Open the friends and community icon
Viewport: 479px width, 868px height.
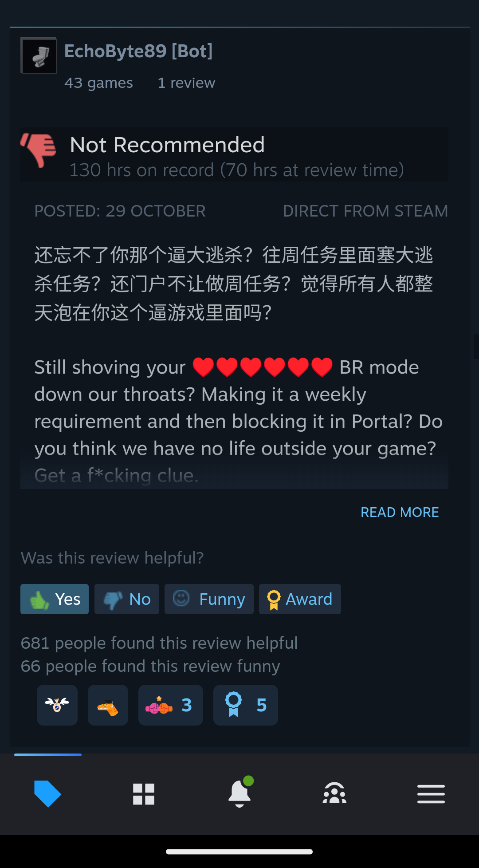pyautogui.click(x=335, y=793)
